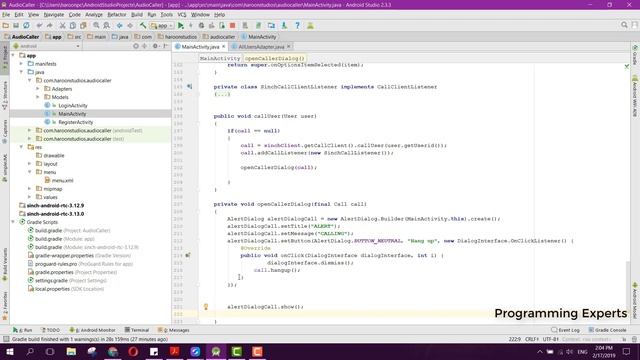Click the Debug app bug icon
The image size is (640, 360).
pyautogui.click(x=201, y=25)
